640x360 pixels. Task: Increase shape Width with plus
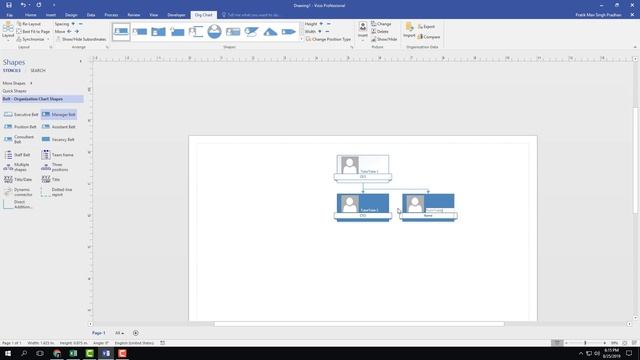tap(320, 31)
